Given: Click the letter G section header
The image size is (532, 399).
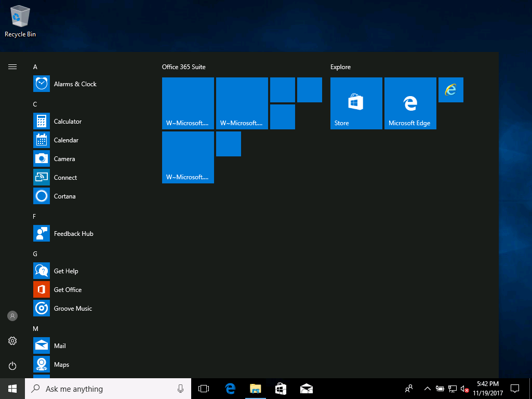Looking at the screenshot, I should coord(35,254).
